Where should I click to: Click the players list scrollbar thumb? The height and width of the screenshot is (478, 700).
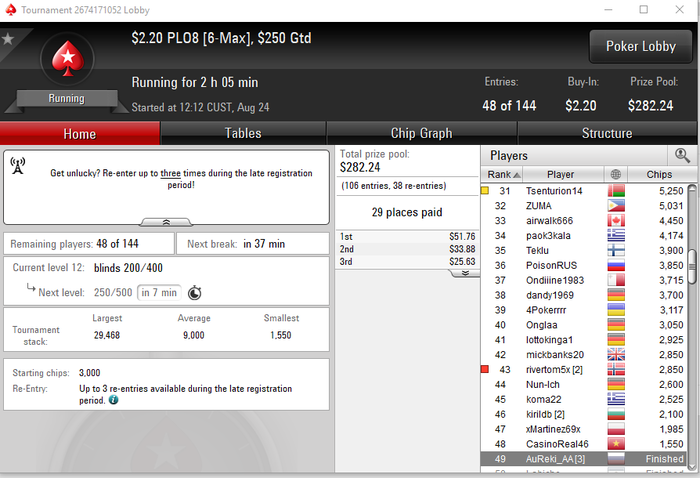pyautogui.click(x=692, y=266)
